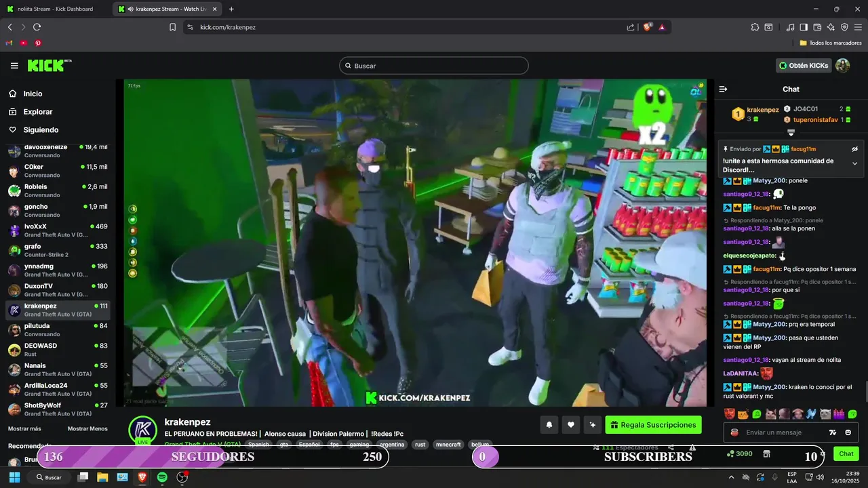Open a new browser tab

click(231, 9)
